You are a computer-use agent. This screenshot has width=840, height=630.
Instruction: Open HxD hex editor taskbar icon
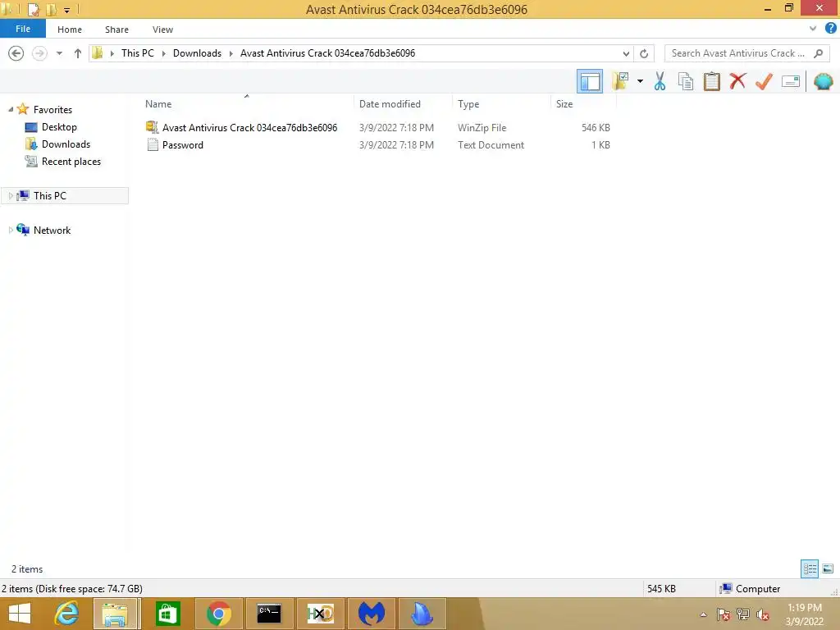[321, 614]
